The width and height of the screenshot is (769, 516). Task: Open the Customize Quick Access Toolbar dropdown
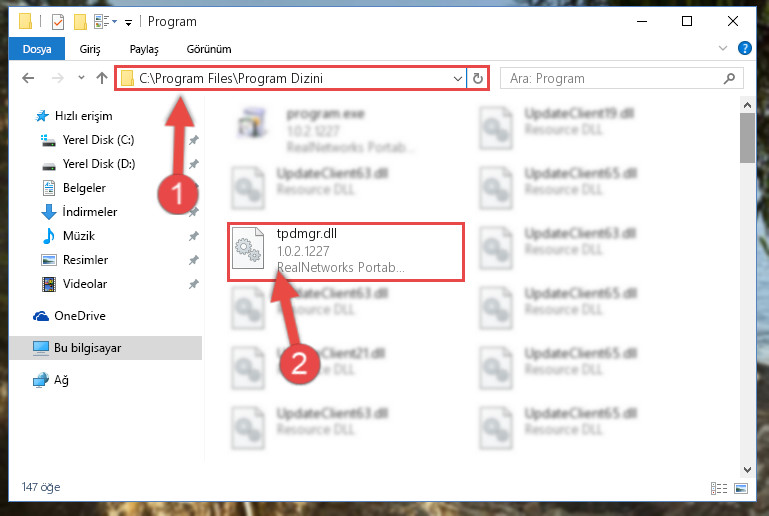pos(128,23)
